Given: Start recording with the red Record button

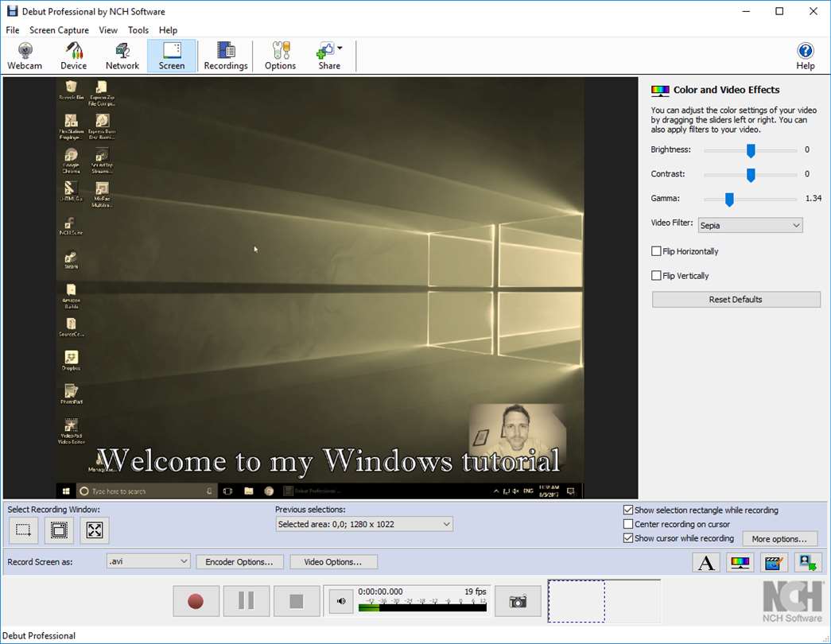Looking at the screenshot, I should coord(196,601).
